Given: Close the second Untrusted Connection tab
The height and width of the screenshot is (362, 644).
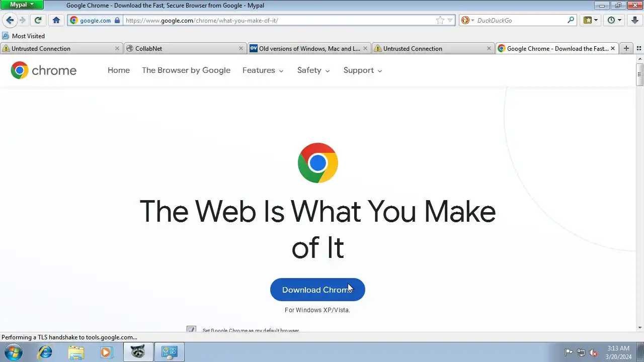Looking at the screenshot, I should [x=489, y=49].
